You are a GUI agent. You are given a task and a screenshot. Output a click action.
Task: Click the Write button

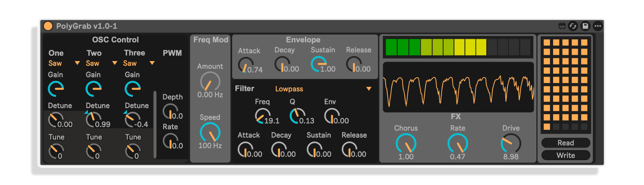point(566,155)
